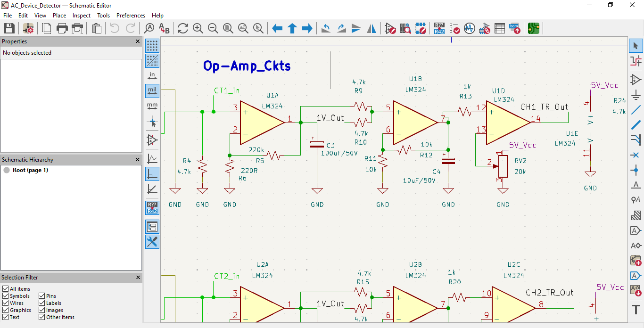Switch units to millimeters
The width and height of the screenshot is (644, 328).
152,106
